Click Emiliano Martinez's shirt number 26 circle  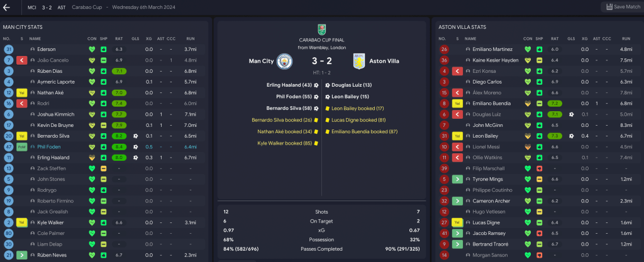(x=445, y=49)
